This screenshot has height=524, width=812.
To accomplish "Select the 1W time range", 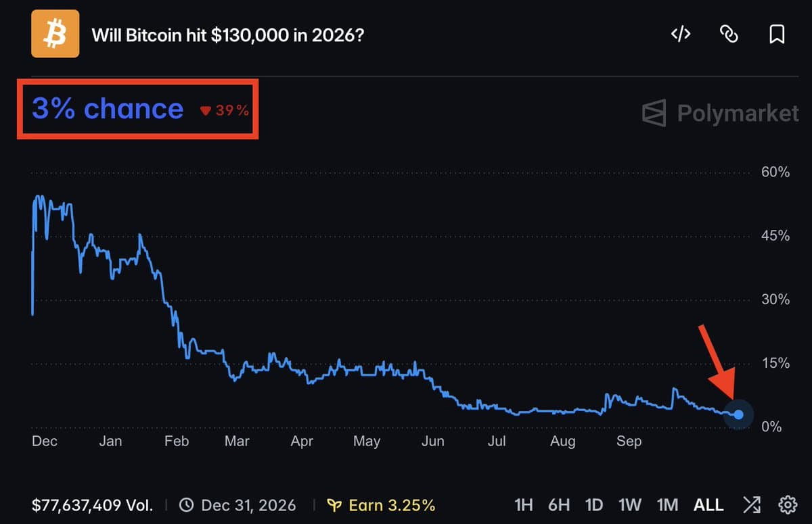I will pyautogui.click(x=630, y=505).
